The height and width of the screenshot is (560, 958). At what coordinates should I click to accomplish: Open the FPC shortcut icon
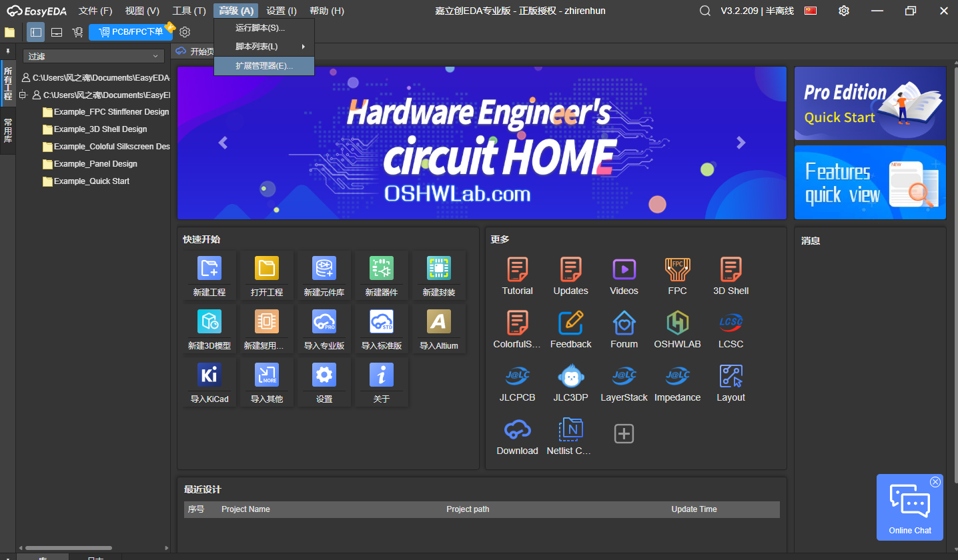[678, 269]
